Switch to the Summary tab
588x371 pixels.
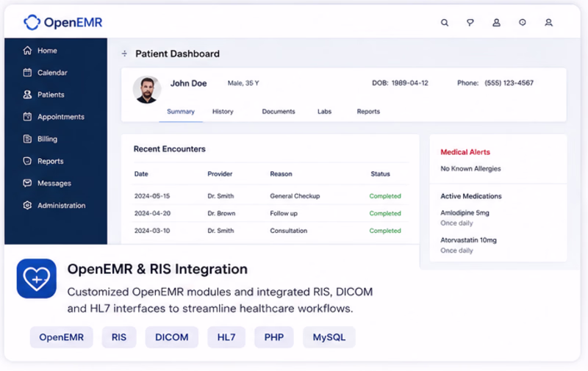tap(181, 112)
